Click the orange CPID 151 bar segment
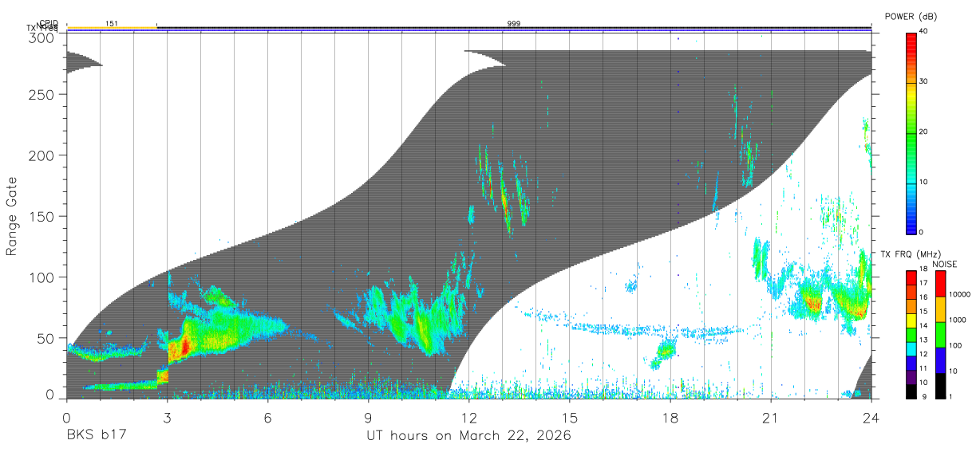Screen dimensions: 980x452 [112, 28]
